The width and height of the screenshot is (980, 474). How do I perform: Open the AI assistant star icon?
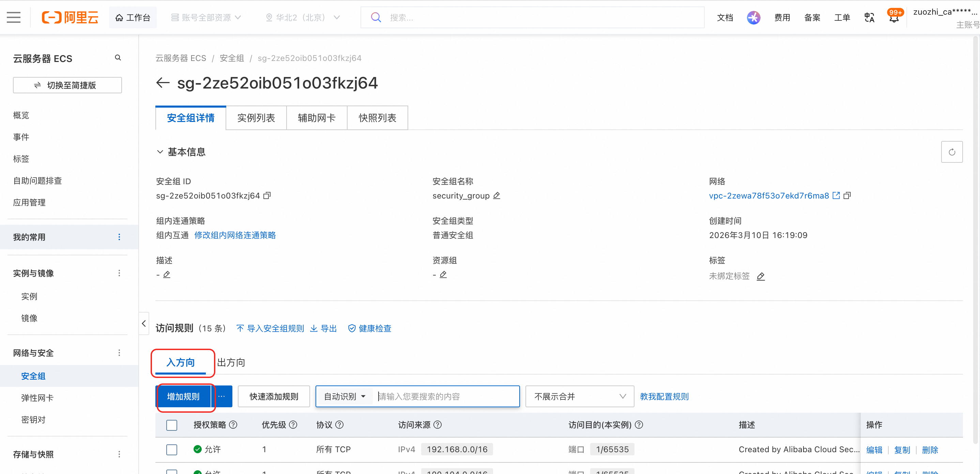pos(753,17)
